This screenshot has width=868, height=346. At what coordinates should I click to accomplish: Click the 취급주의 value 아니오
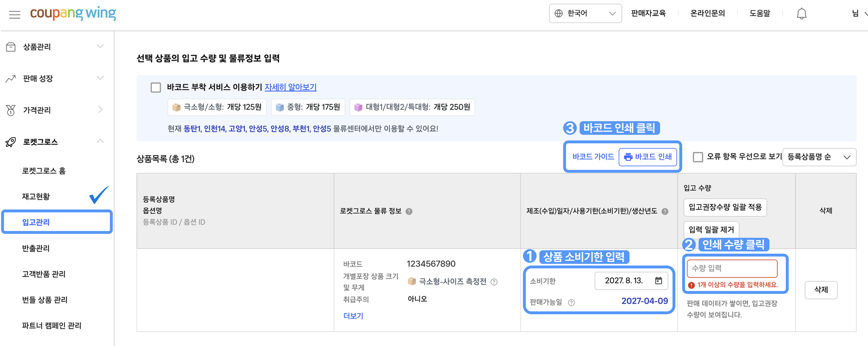click(417, 299)
